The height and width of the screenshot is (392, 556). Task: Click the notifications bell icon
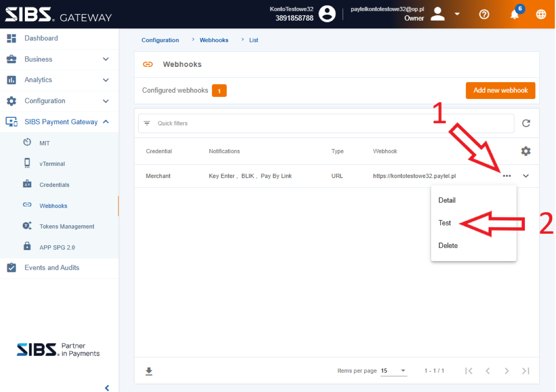click(x=514, y=15)
